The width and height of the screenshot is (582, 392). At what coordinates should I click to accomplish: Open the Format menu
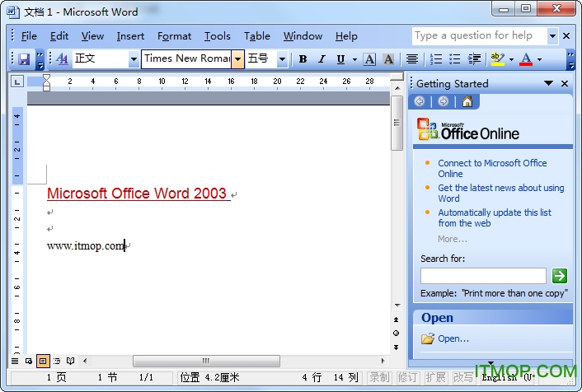click(175, 36)
